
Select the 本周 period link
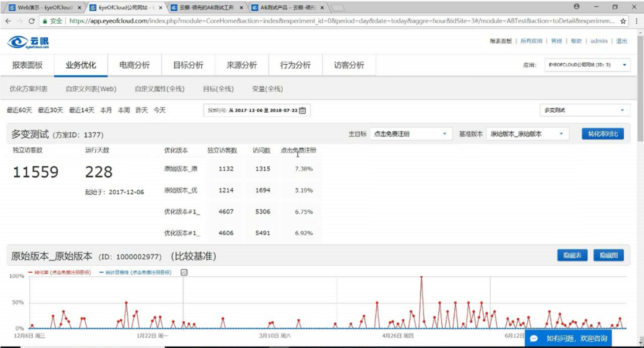123,110
